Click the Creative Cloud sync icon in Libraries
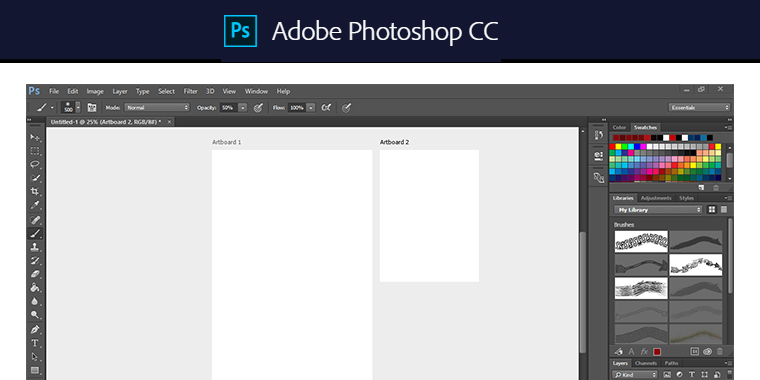The height and width of the screenshot is (380, 760). [x=707, y=352]
